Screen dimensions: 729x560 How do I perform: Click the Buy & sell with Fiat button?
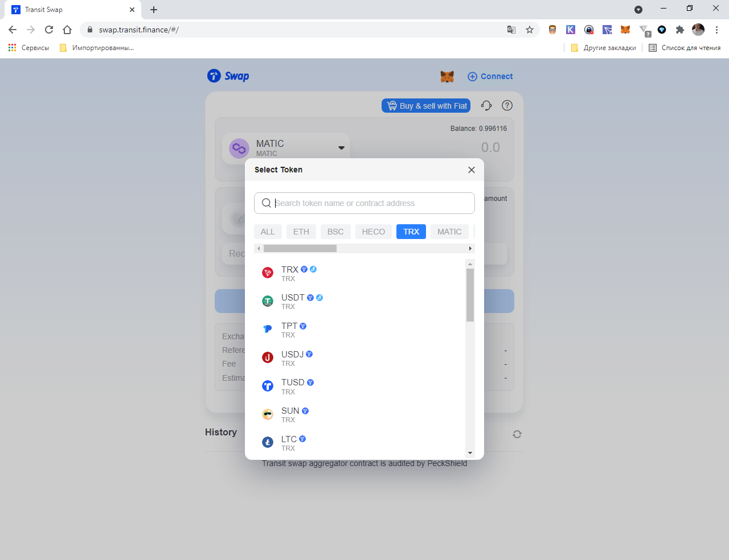click(426, 105)
